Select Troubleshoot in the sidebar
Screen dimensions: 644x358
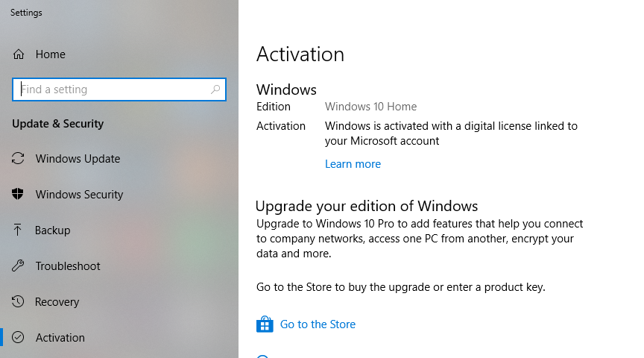coord(68,266)
